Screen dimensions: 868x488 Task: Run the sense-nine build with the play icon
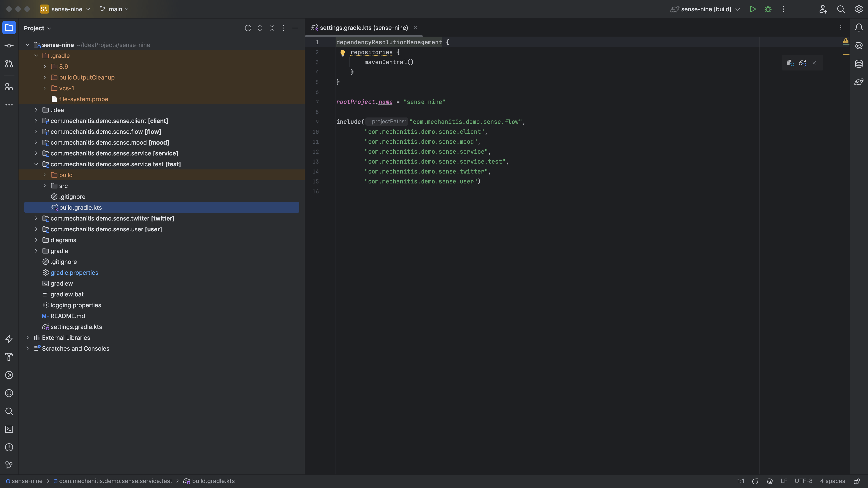(752, 9)
